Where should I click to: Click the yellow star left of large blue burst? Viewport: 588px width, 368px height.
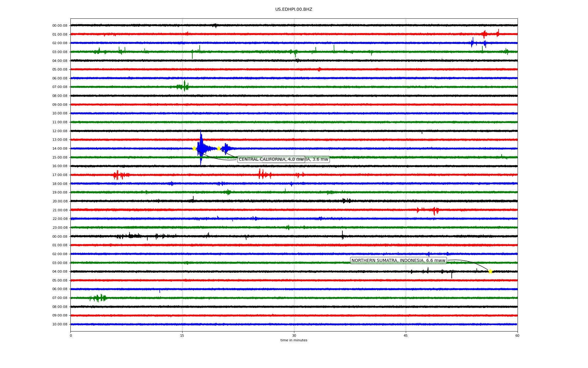(194, 148)
